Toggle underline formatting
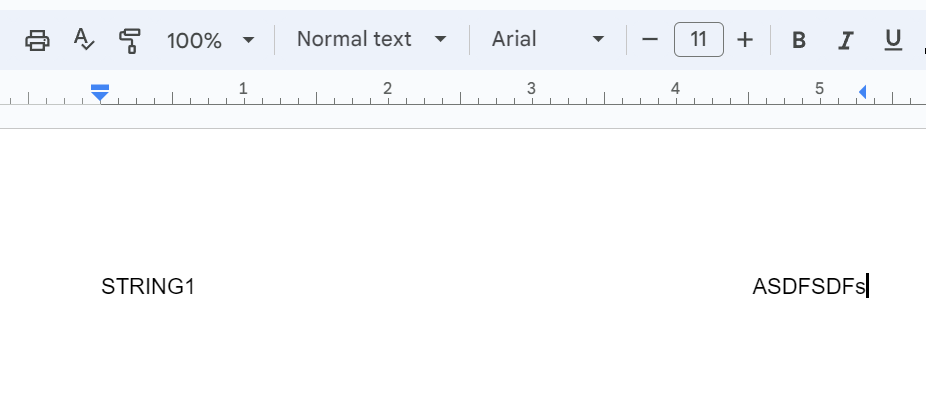 tap(893, 40)
